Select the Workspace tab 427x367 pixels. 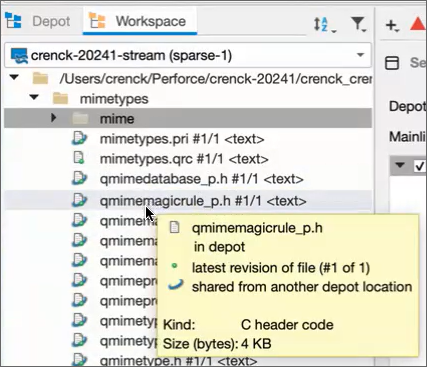click(151, 22)
